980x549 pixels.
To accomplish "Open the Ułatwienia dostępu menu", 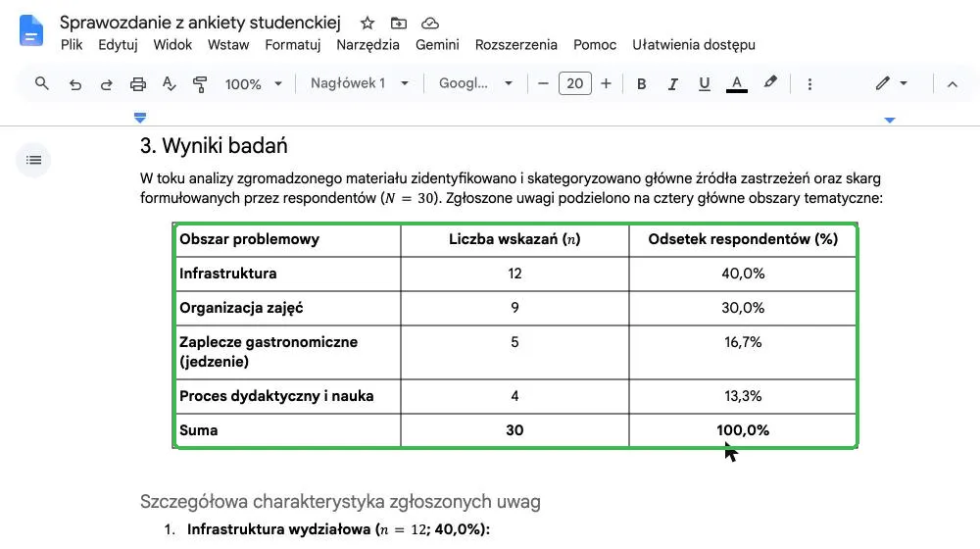I will point(694,45).
